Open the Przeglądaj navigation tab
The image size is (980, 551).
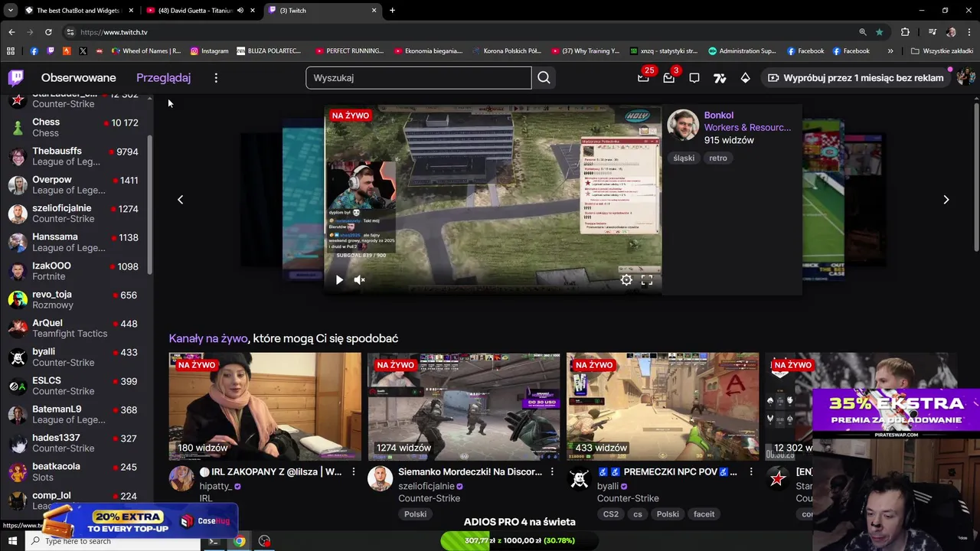coord(163,78)
